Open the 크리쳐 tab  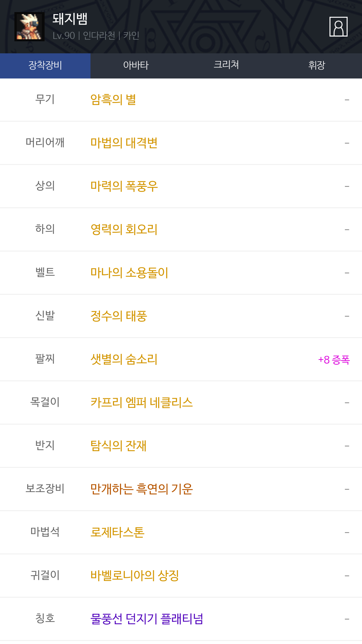pos(226,65)
